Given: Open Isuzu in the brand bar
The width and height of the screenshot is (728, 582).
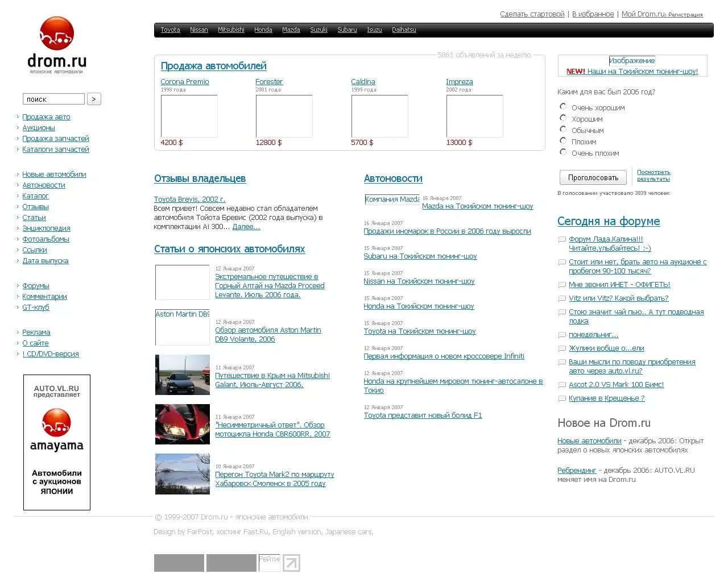Looking at the screenshot, I should pos(374,30).
